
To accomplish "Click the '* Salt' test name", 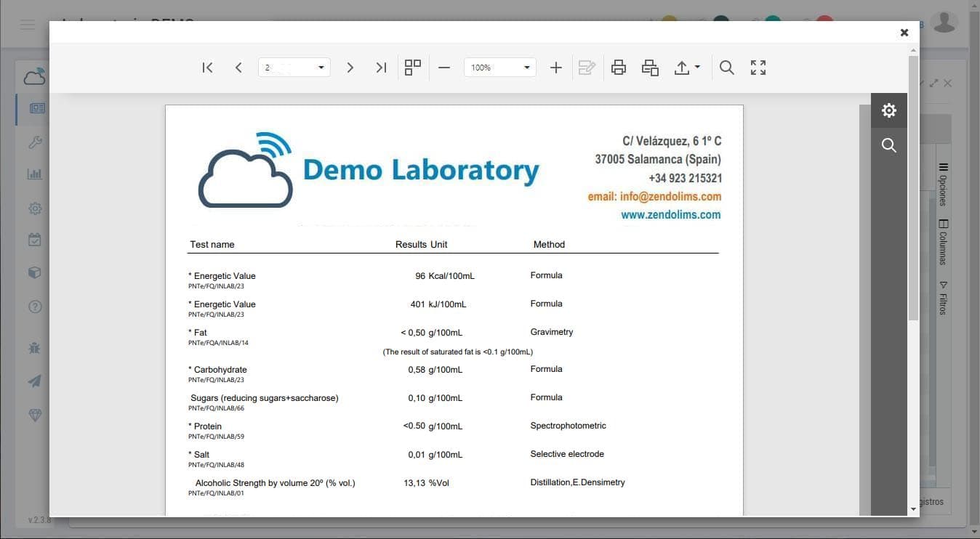I will tap(198, 455).
